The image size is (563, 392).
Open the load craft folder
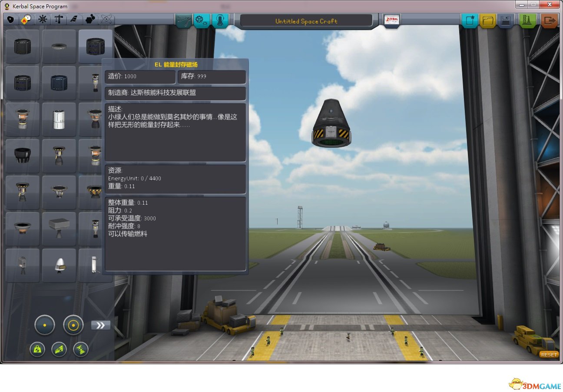pos(488,20)
